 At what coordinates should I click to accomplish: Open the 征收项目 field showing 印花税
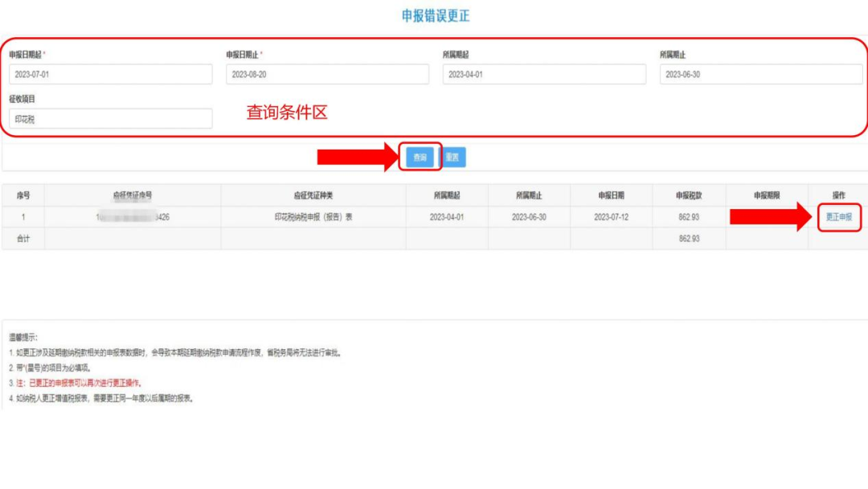111,119
